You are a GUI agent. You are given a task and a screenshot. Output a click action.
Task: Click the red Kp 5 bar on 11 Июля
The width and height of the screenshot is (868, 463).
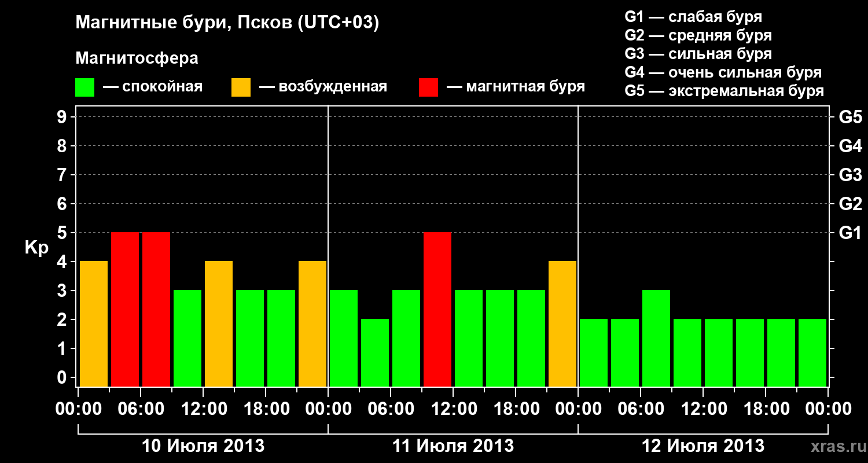(x=437, y=309)
